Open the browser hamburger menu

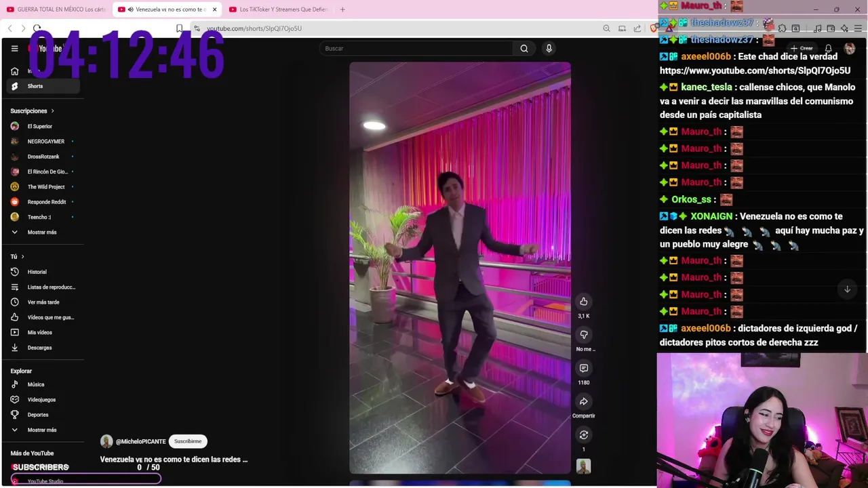[x=858, y=28]
